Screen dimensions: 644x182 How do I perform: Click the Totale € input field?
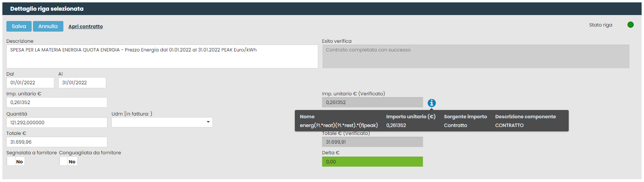pos(57,142)
